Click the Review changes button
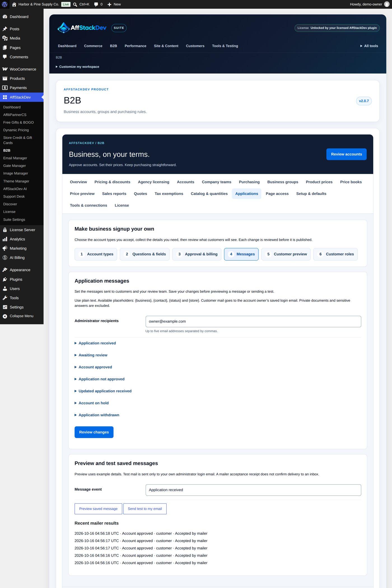Screen dimensions: 392x588 point(94,432)
